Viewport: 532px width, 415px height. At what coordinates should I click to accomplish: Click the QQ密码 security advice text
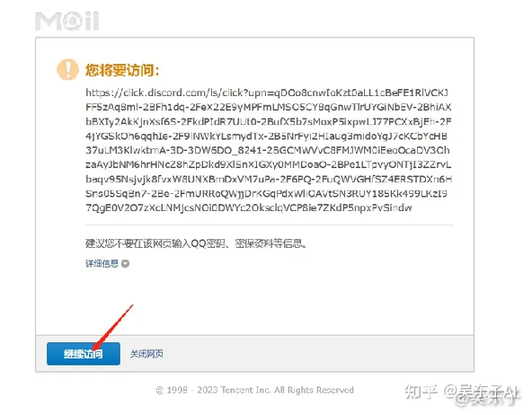coord(195,243)
